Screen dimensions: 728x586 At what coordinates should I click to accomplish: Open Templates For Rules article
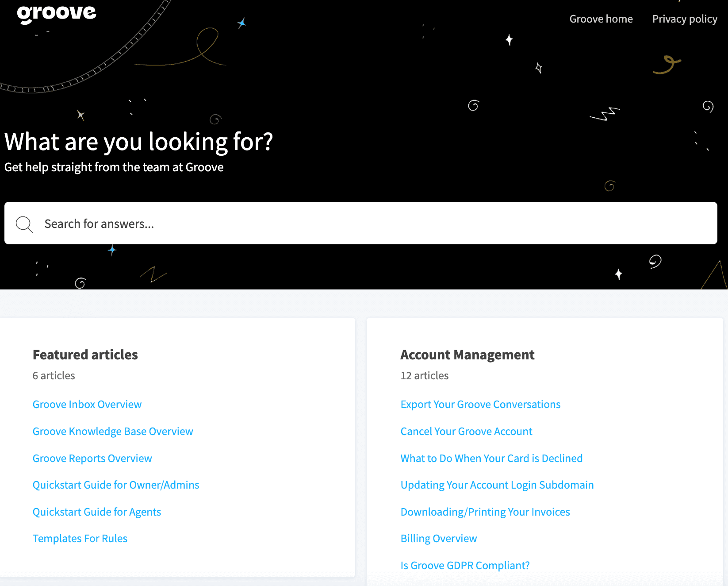pyautogui.click(x=80, y=538)
